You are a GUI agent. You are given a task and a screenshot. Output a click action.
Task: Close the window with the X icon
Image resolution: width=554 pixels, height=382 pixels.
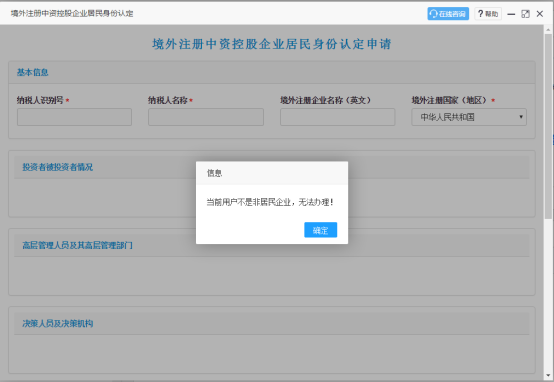click(540, 14)
